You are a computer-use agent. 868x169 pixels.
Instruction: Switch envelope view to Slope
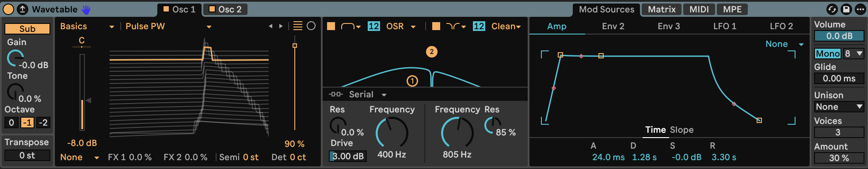pyautogui.click(x=682, y=130)
